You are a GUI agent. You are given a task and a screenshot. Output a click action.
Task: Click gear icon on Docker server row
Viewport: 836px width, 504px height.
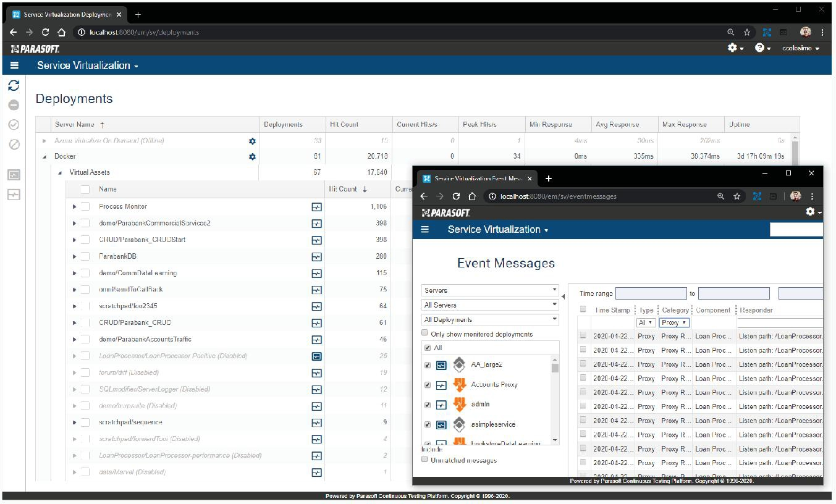(252, 157)
